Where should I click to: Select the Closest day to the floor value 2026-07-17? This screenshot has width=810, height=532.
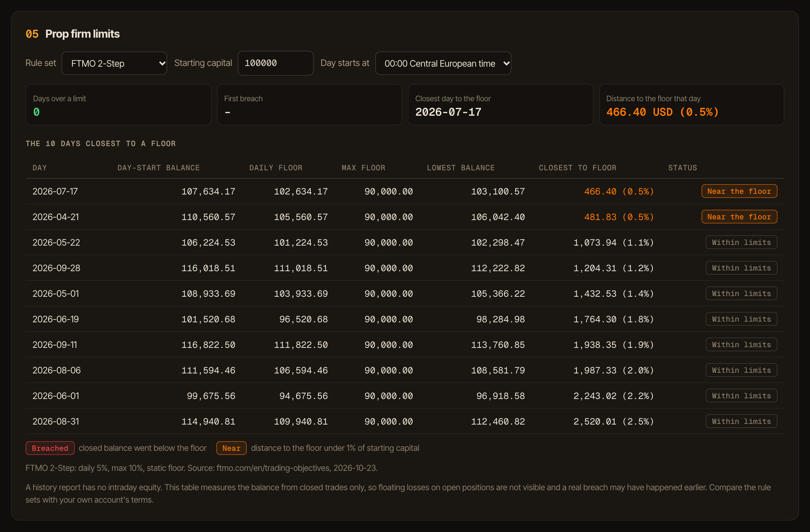[448, 112]
